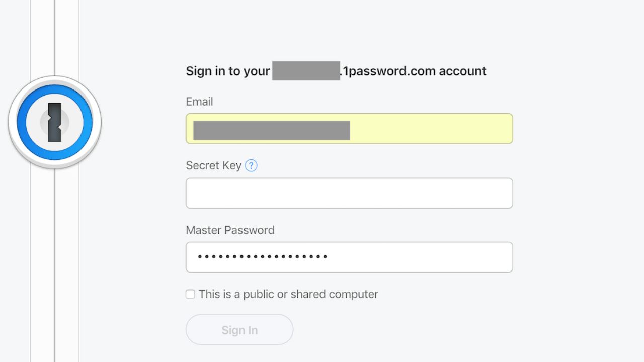Open the Secret Key help question mark
The image size is (644, 362).
251,165
